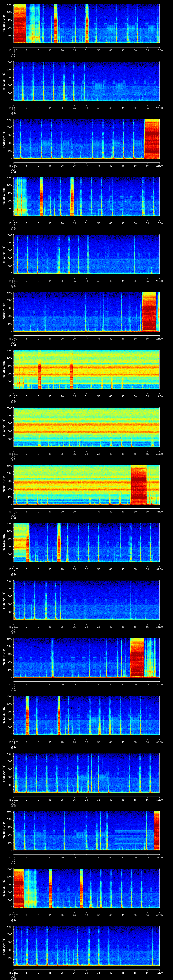Click the 31:00 end time axis label
The height and width of the screenshot is (980, 173).
pyautogui.click(x=160, y=511)
